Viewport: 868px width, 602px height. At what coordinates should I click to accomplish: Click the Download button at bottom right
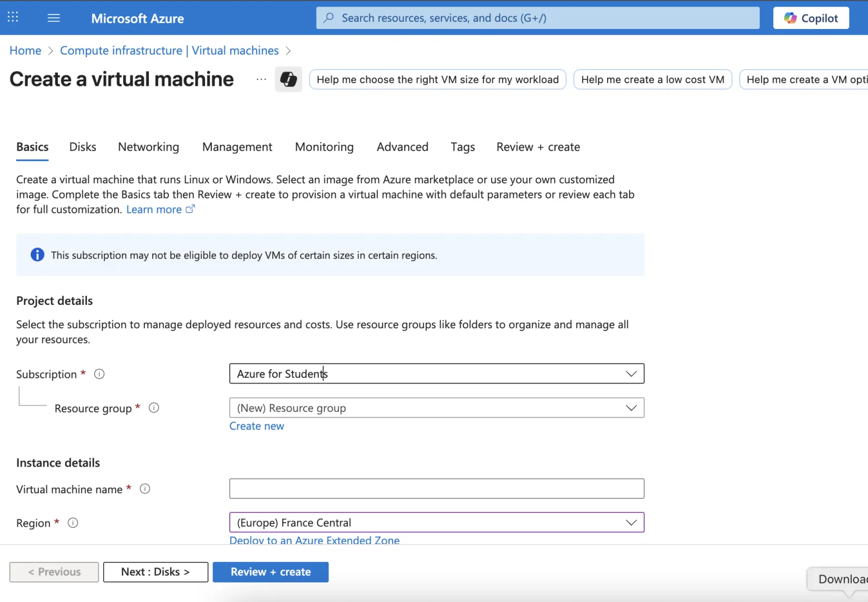[838, 580]
